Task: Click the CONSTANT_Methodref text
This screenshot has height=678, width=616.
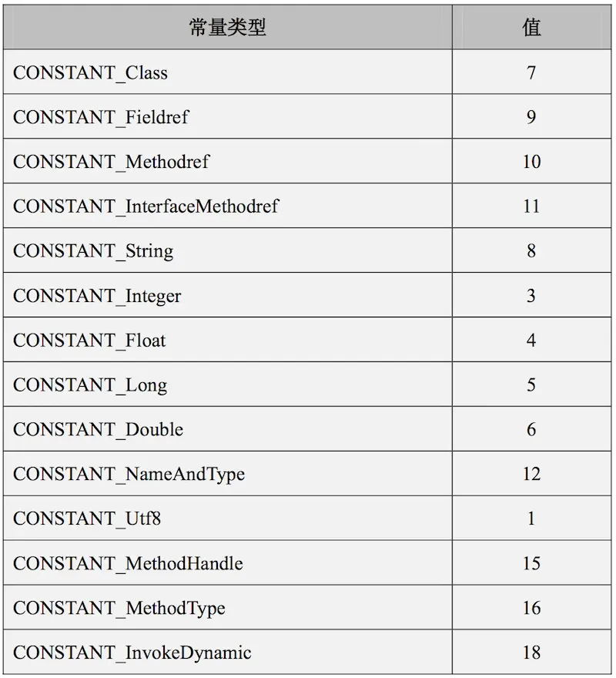Action: [x=111, y=162]
